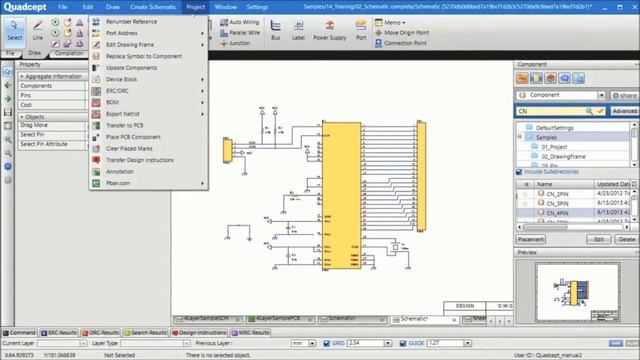Image resolution: width=640 pixels, height=360 pixels.
Task: Open the Current Layer dropdown
Action: 83,343
